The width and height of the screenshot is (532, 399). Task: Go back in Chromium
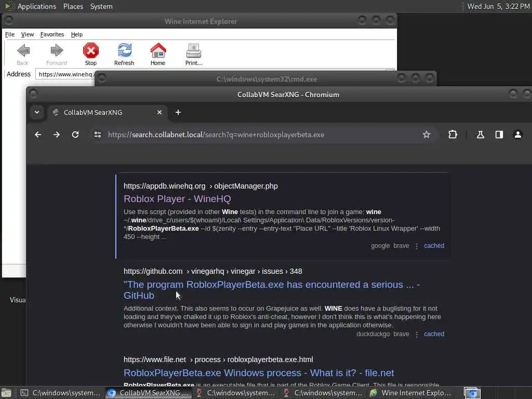pos(38,135)
